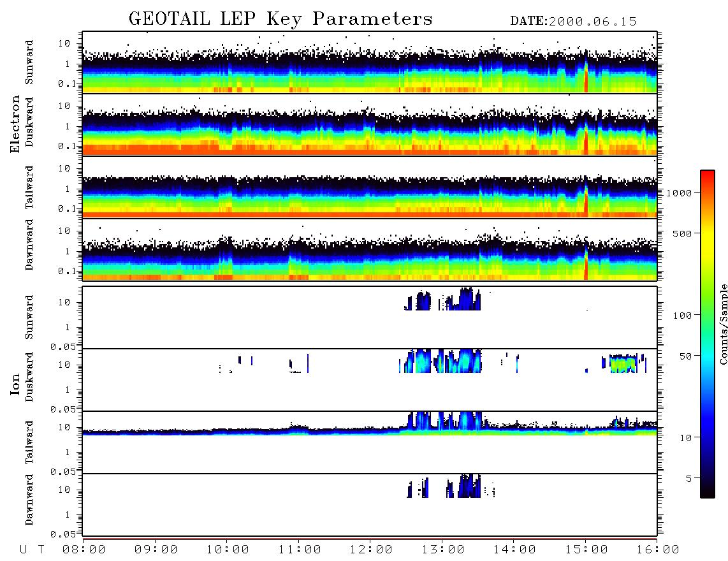Click the vertical "Electron" group label
The height and width of the screenshot is (561, 728).
pyautogui.click(x=15, y=124)
